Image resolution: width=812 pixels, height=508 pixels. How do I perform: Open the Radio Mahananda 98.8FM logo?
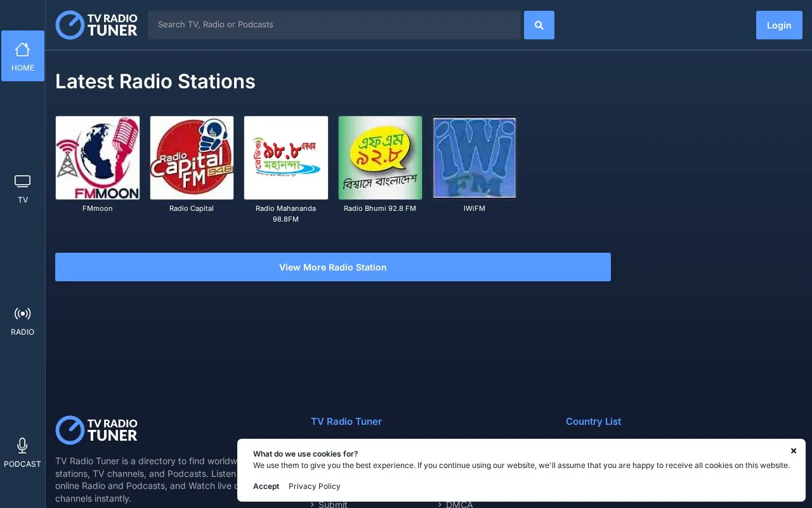click(286, 157)
